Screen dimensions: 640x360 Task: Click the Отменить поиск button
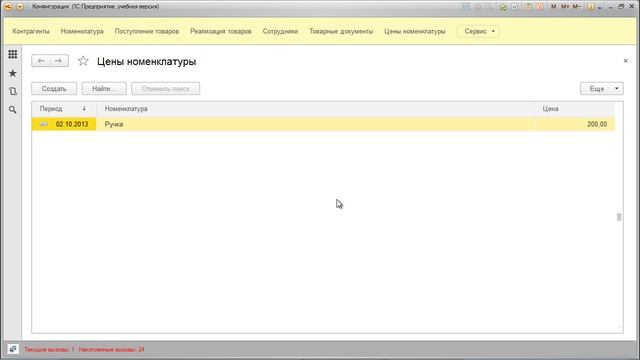pyautogui.click(x=165, y=89)
